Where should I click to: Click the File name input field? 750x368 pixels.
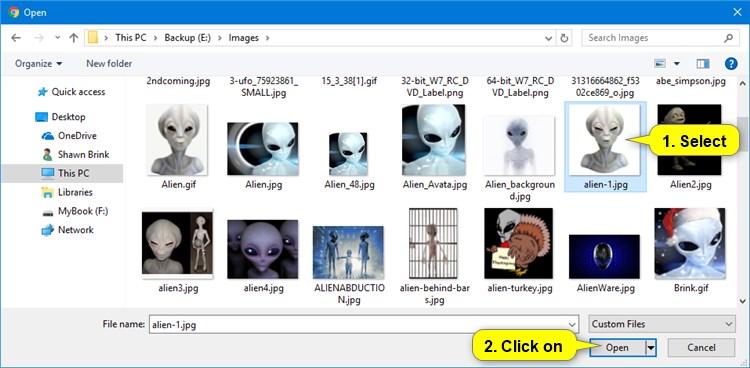click(364, 324)
